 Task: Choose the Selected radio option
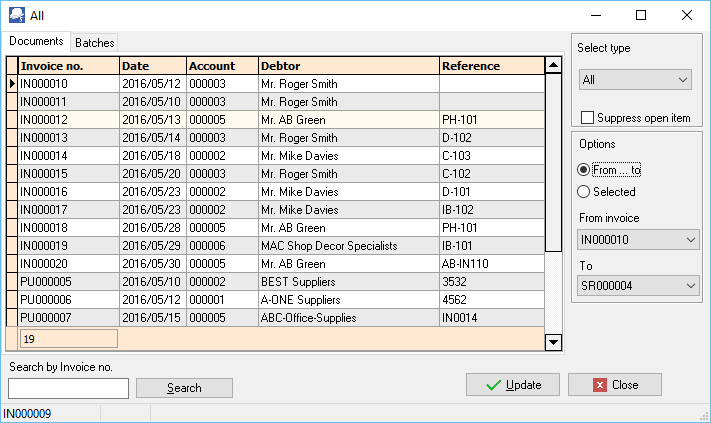point(584,192)
